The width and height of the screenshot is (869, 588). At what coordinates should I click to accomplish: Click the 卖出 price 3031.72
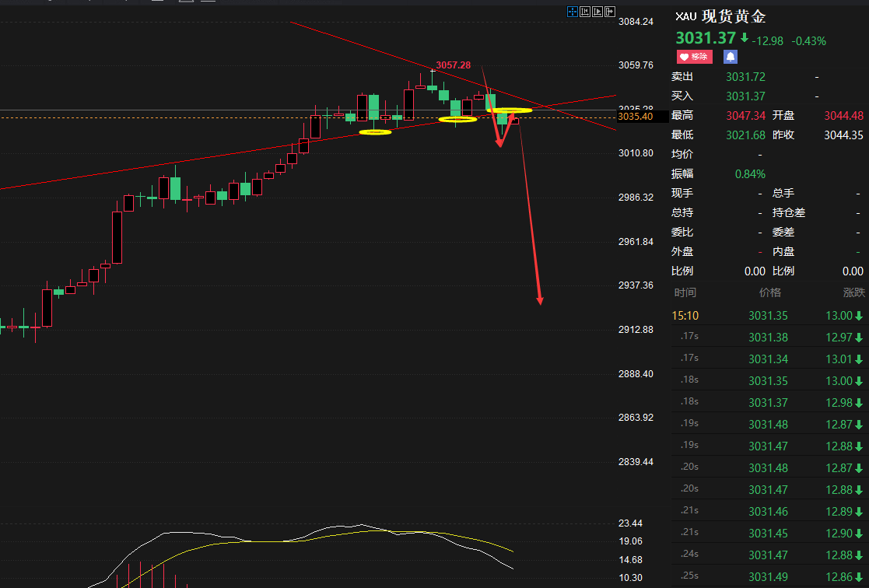745,76
